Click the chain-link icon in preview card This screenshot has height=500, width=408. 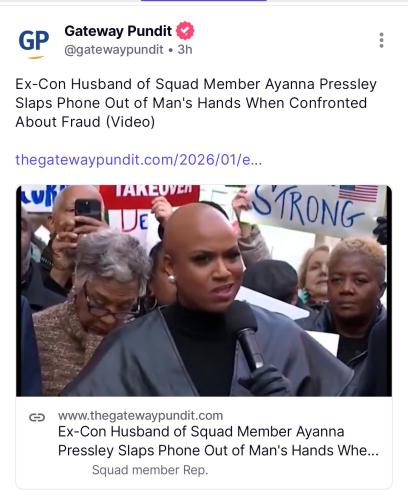(x=37, y=417)
